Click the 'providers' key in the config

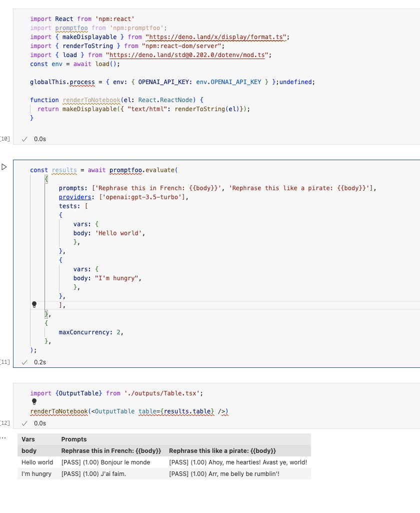point(75,197)
